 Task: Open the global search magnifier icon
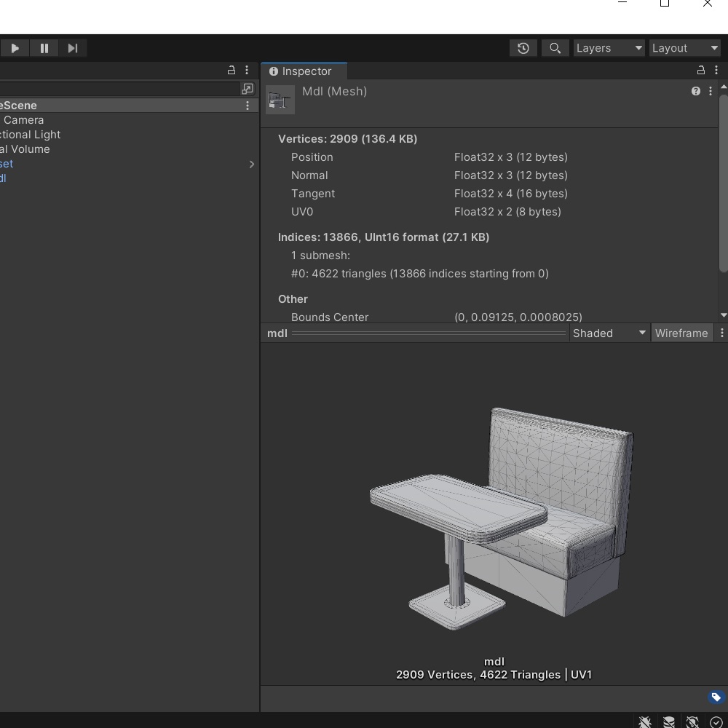(555, 48)
